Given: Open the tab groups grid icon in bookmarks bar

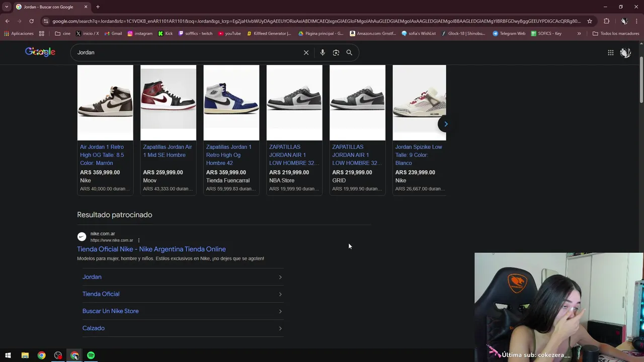Looking at the screenshot, I should [42, 34].
